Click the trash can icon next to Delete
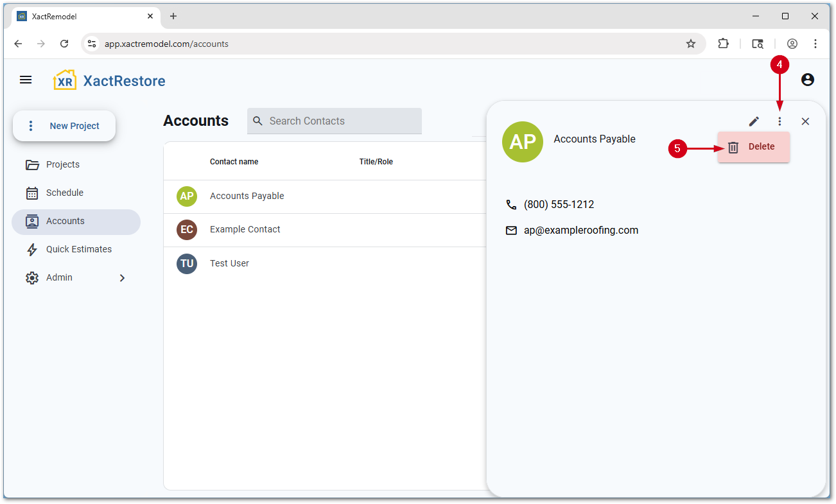Viewport: 836px width, 504px height. tap(733, 147)
